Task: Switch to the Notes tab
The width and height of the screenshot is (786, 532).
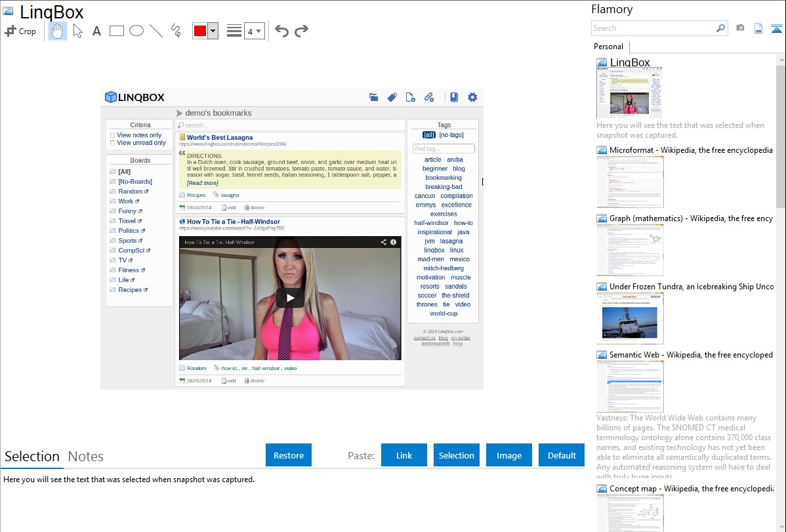Action: click(86, 457)
